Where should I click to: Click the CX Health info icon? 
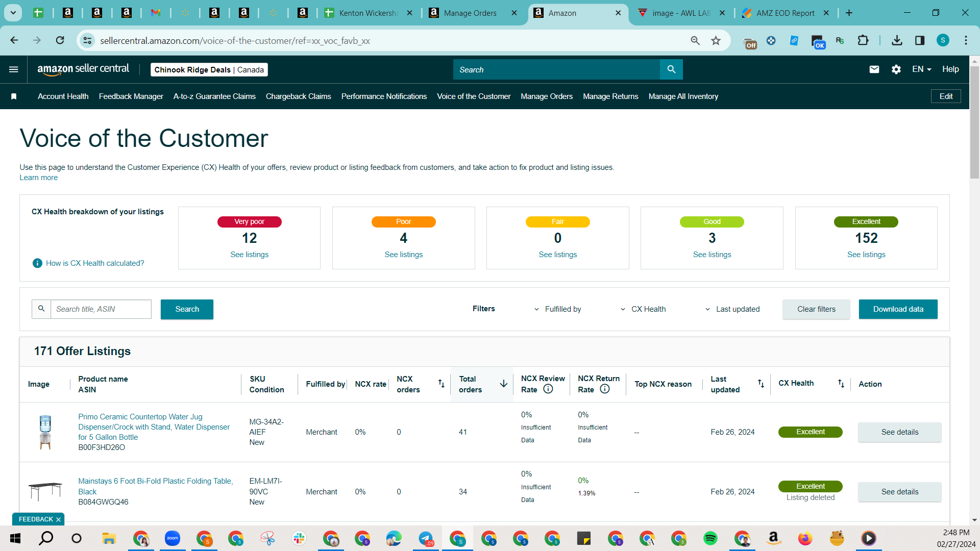(37, 263)
